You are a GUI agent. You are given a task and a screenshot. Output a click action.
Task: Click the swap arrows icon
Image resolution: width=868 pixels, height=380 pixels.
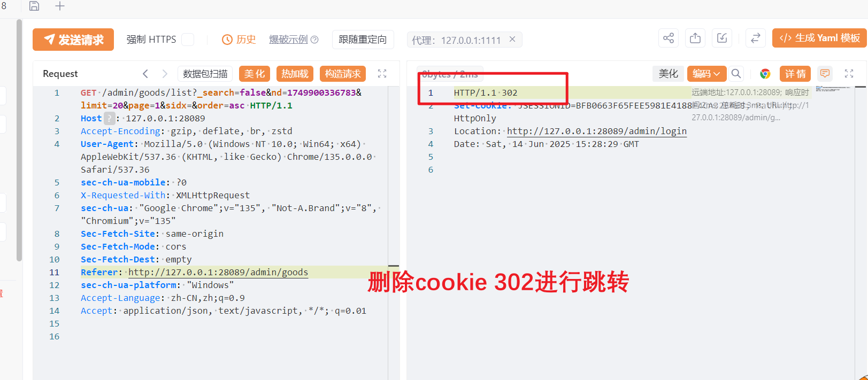coord(755,38)
